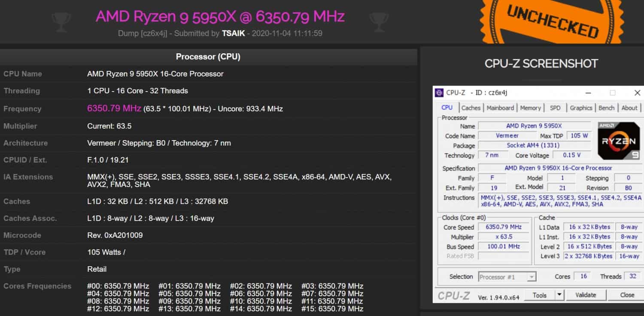Select the Memory tab
The width and height of the screenshot is (644, 316).
[x=530, y=108]
